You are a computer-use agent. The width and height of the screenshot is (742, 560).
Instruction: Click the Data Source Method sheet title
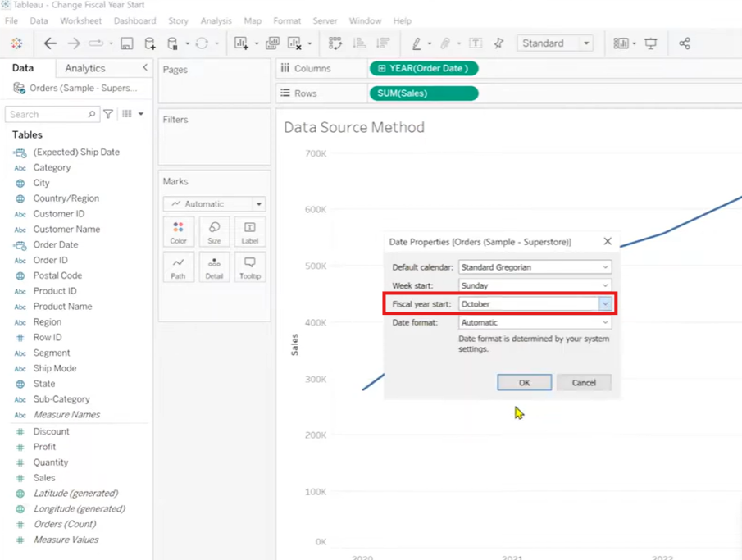[354, 127]
